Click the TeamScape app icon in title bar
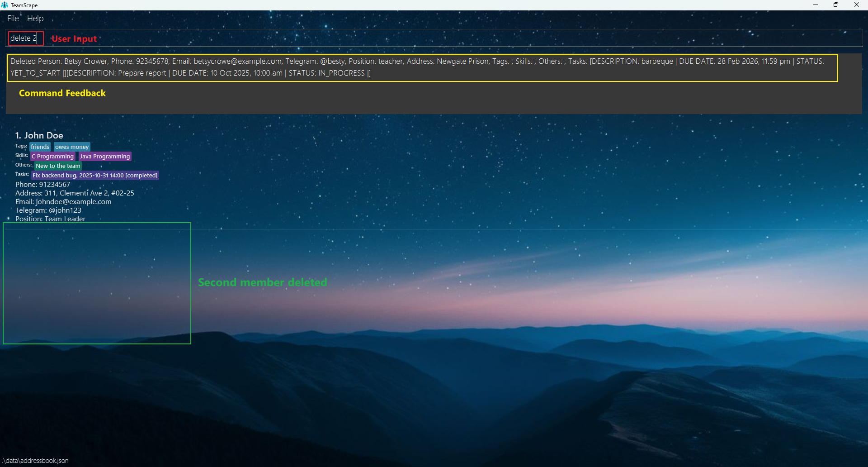This screenshot has width=868, height=467. click(x=5, y=5)
